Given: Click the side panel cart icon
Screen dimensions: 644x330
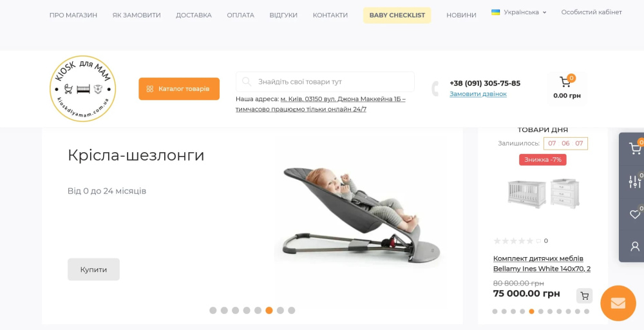Looking at the screenshot, I should [635, 149].
